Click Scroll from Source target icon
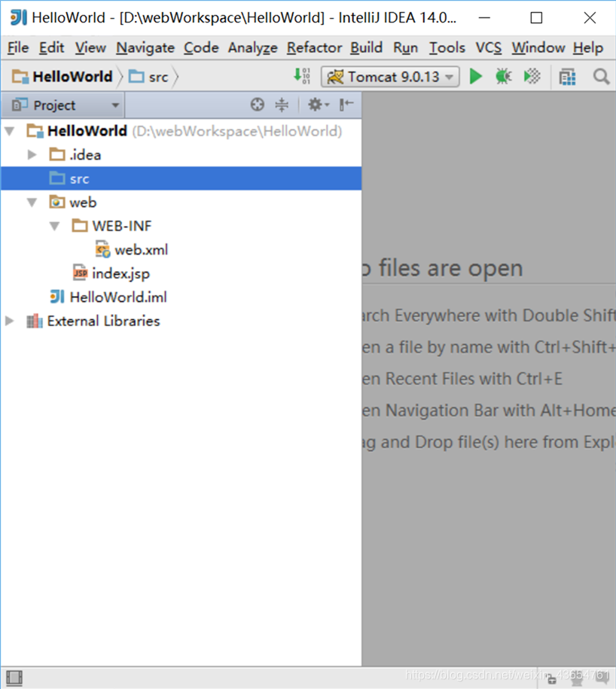This screenshot has width=616, height=689. tap(258, 105)
